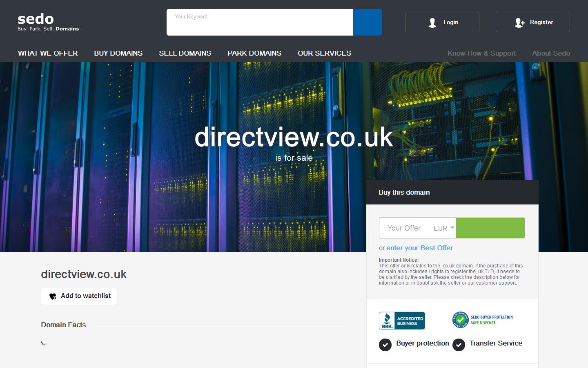The width and height of the screenshot is (588, 368).
Task: Open the Sell Domains menu
Action: [x=185, y=53]
